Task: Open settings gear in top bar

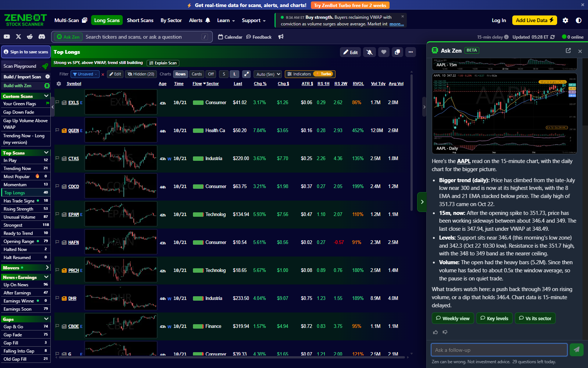Action: (x=565, y=20)
